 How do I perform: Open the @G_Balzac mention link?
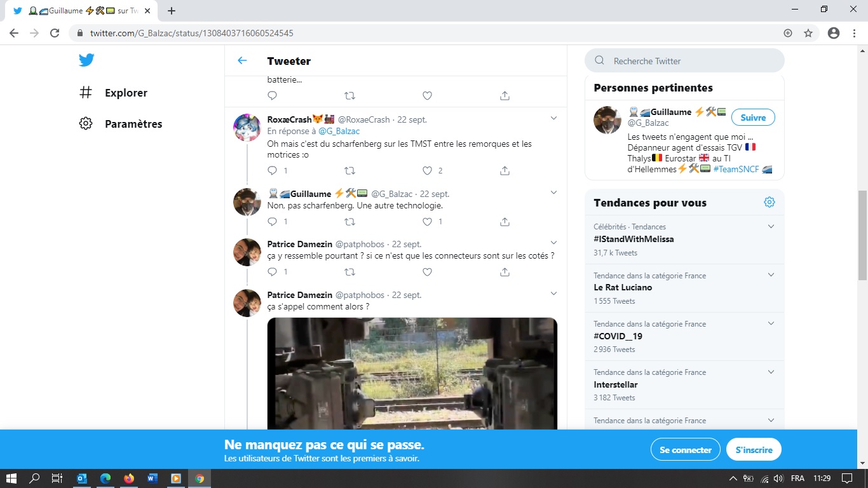click(339, 131)
